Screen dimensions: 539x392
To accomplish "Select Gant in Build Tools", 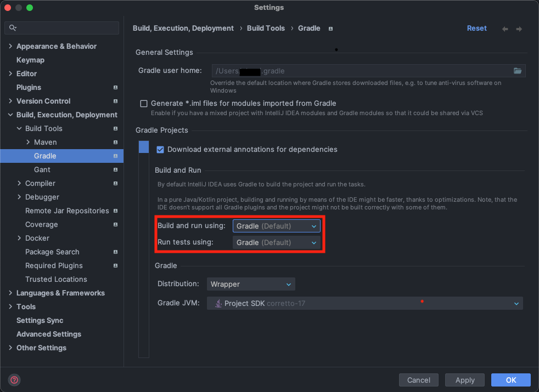I will (42, 170).
